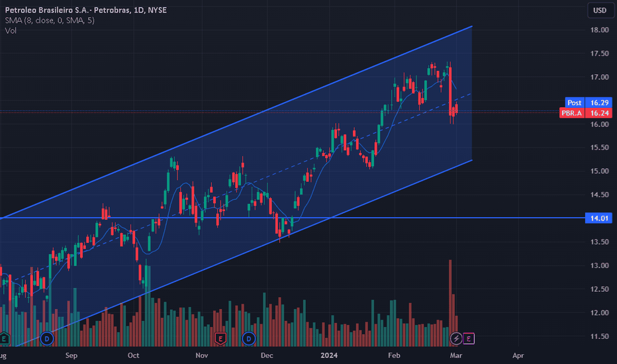The image size is (617, 364).
Task: Click the 14.50 price axis label
Action: [x=599, y=195]
